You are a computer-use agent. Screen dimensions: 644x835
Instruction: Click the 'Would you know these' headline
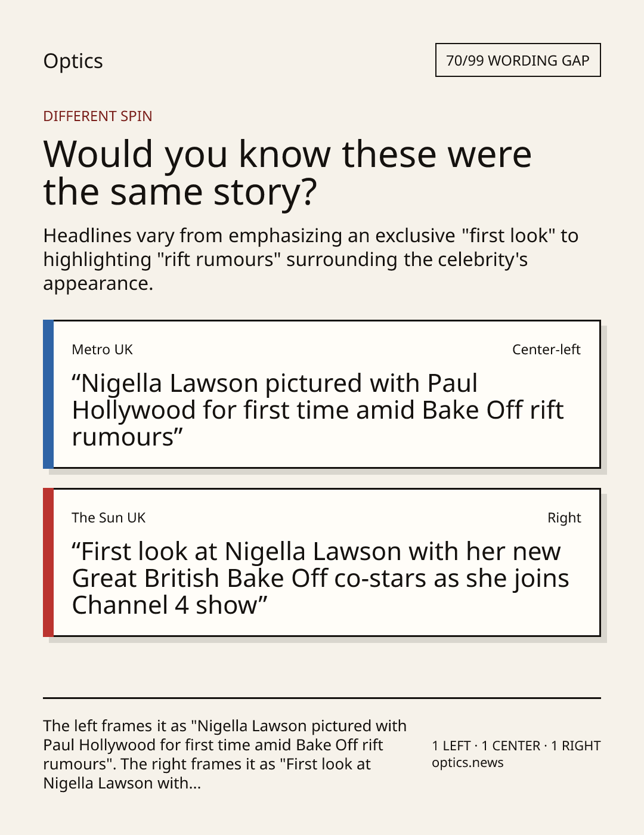pyautogui.click(x=287, y=172)
